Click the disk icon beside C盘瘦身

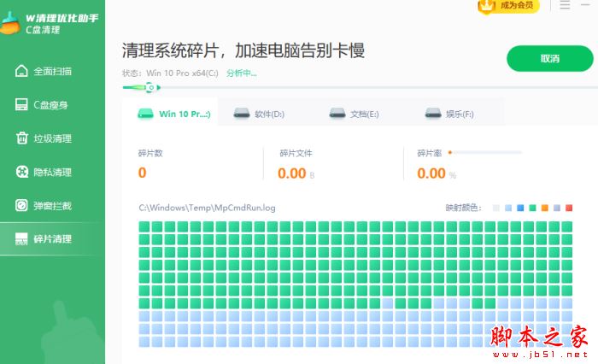(21, 104)
